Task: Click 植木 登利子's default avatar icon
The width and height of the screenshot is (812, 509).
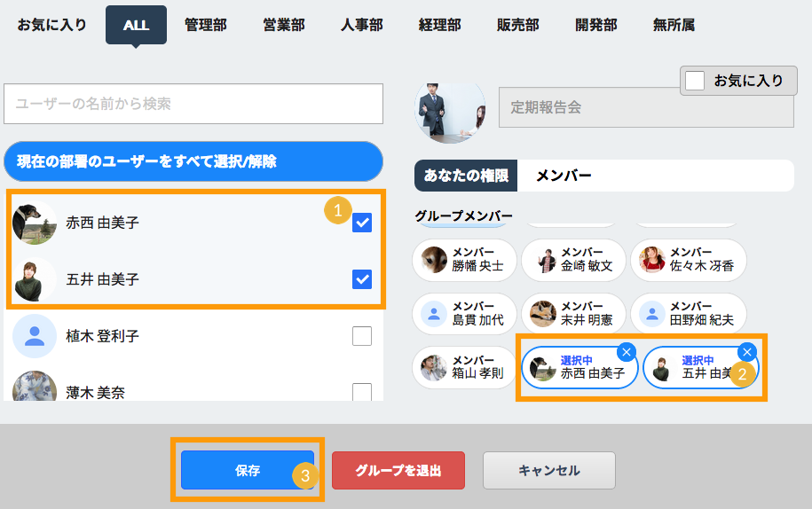Action: pyautogui.click(x=35, y=336)
